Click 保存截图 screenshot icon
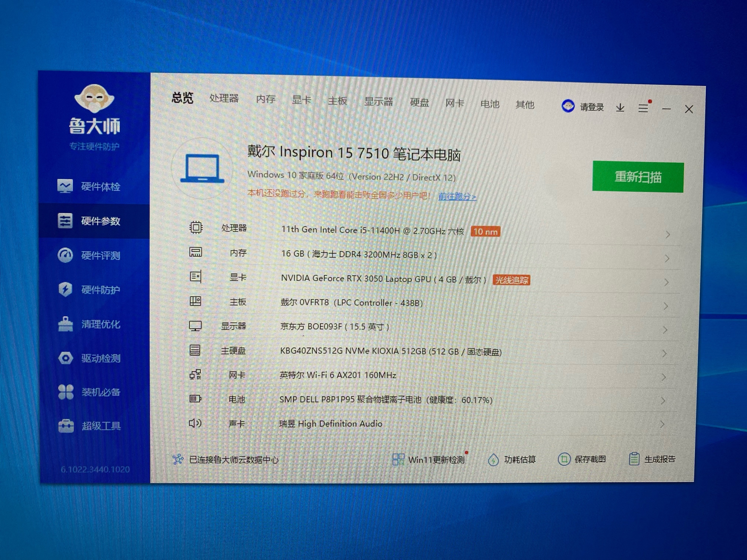 564,459
